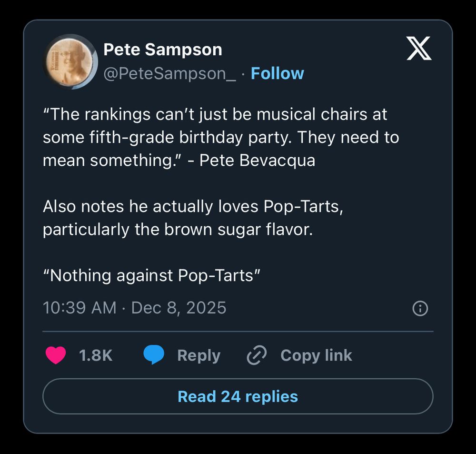Open the info icon beside the timestamp
Image resolution: width=476 pixels, height=454 pixels.
tap(420, 309)
